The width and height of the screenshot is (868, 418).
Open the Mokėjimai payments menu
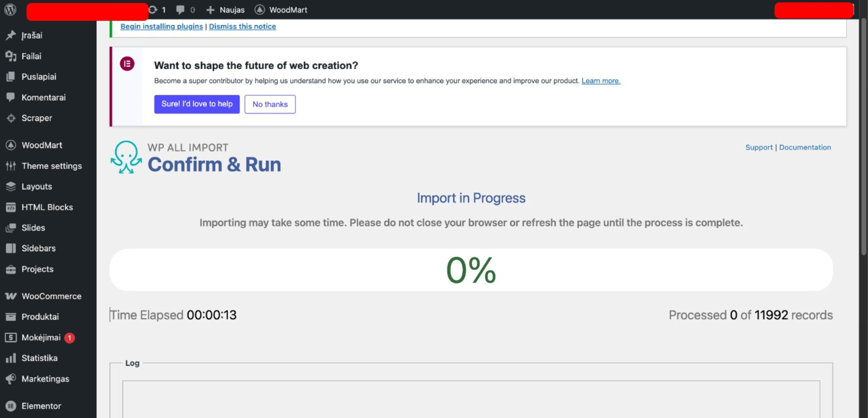pyautogui.click(x=41, y=338)
